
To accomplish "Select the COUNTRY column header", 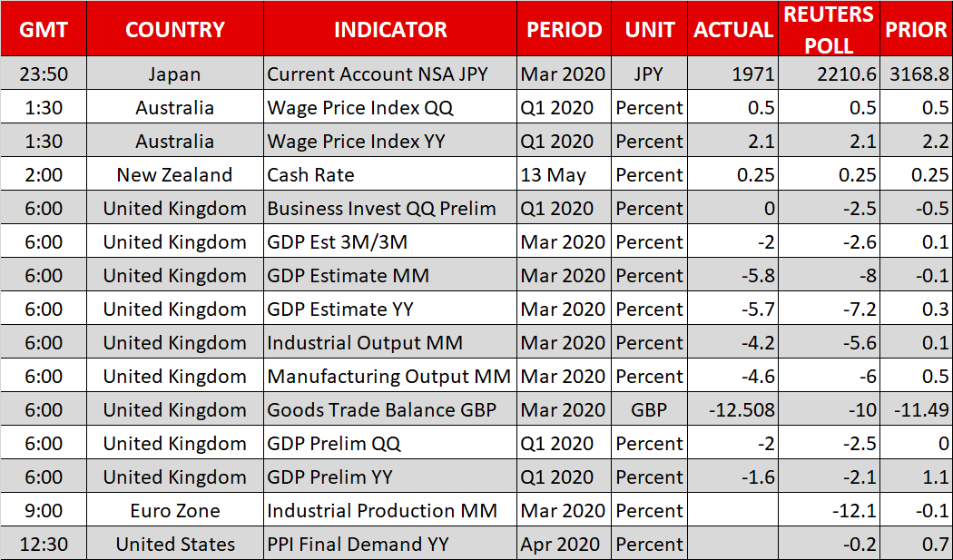I will (175, 30).
